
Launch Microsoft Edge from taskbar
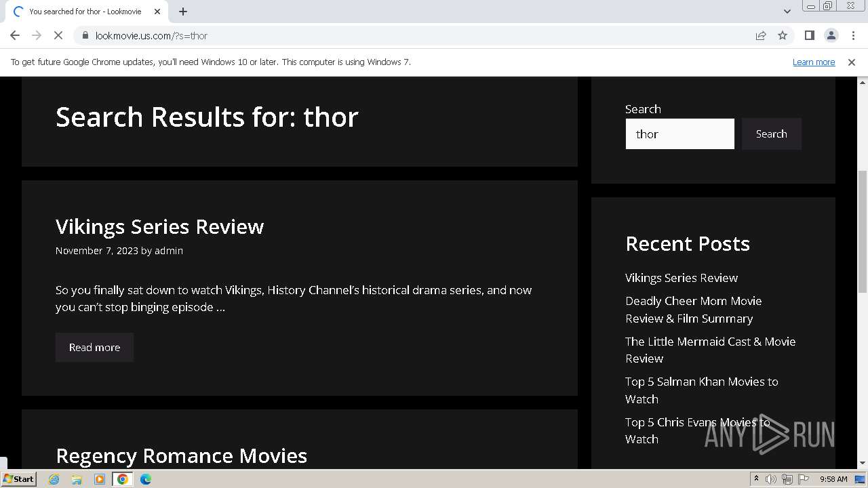(145, 479)
